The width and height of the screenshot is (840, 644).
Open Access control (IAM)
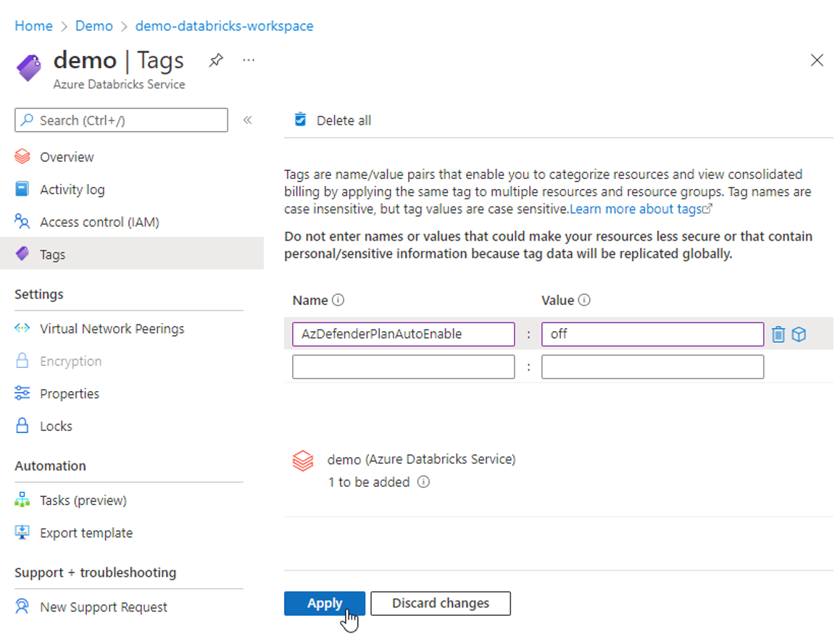(x=98, y=222)
